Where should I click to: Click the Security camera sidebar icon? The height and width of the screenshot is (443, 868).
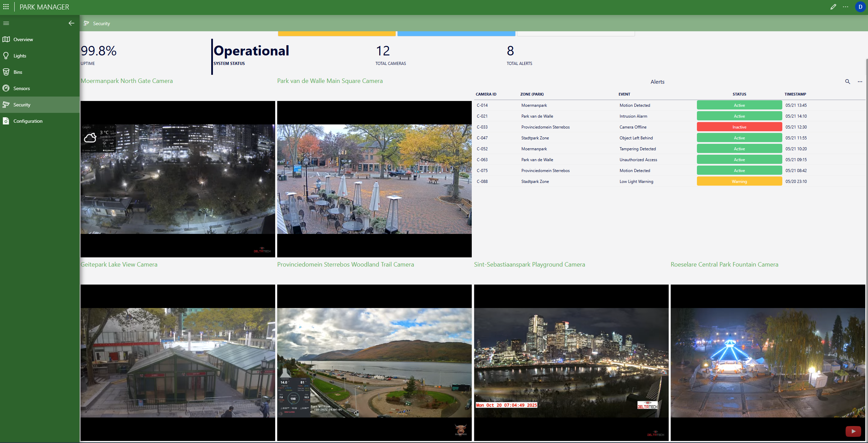pos(6,105)
